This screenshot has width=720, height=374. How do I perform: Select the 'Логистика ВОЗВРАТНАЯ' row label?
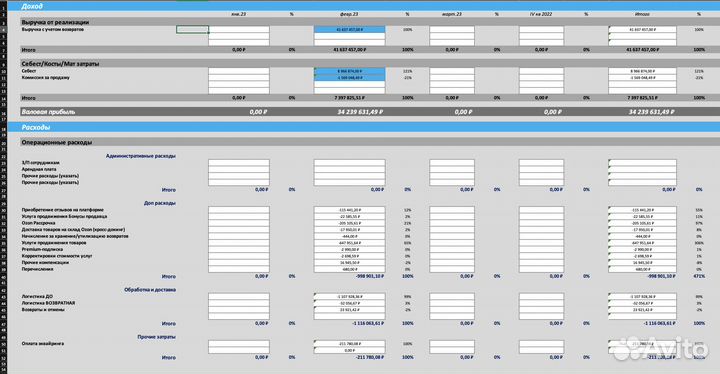pos(48,303)
